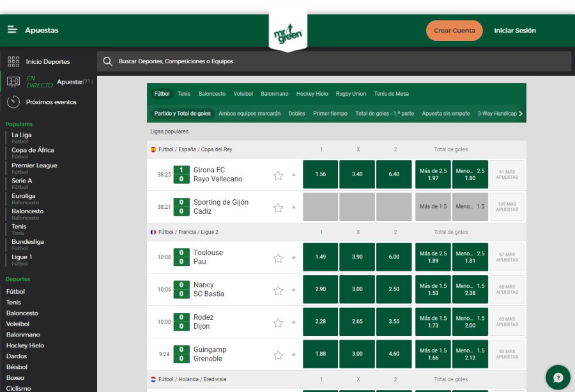This screenshot has width=575, height=392.
Task: Open Dardos in the Deportes list
Action: (17, 356)
